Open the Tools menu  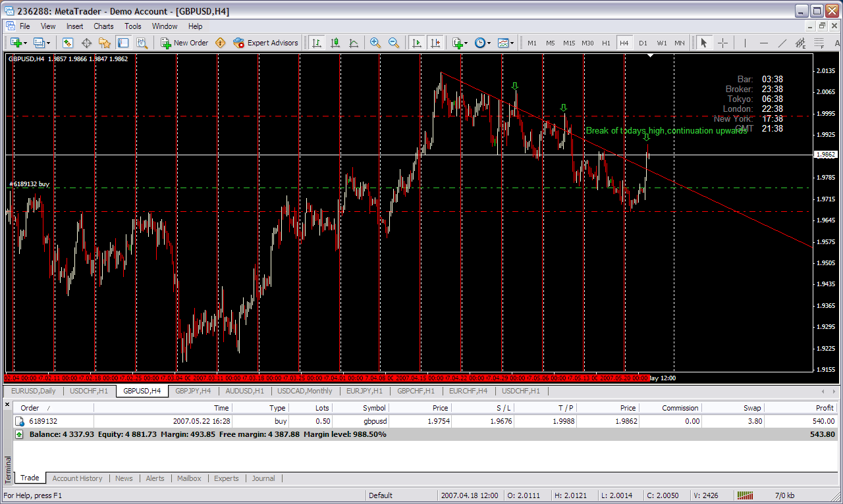[x=133, y=26]
